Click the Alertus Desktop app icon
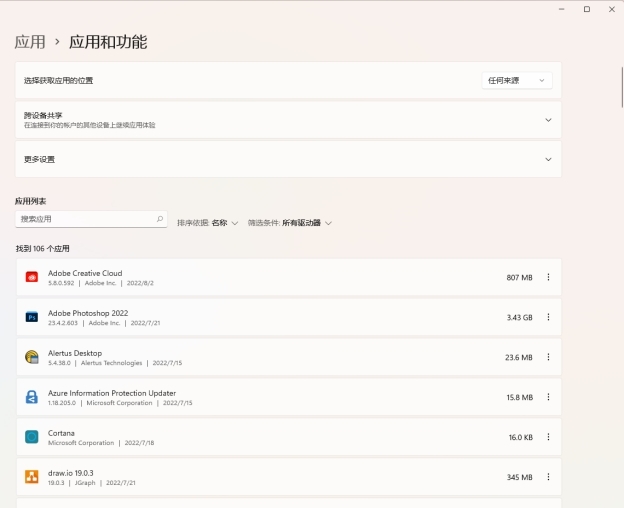The width and height of the screenshot is (624, 508). tap(32, 357)
